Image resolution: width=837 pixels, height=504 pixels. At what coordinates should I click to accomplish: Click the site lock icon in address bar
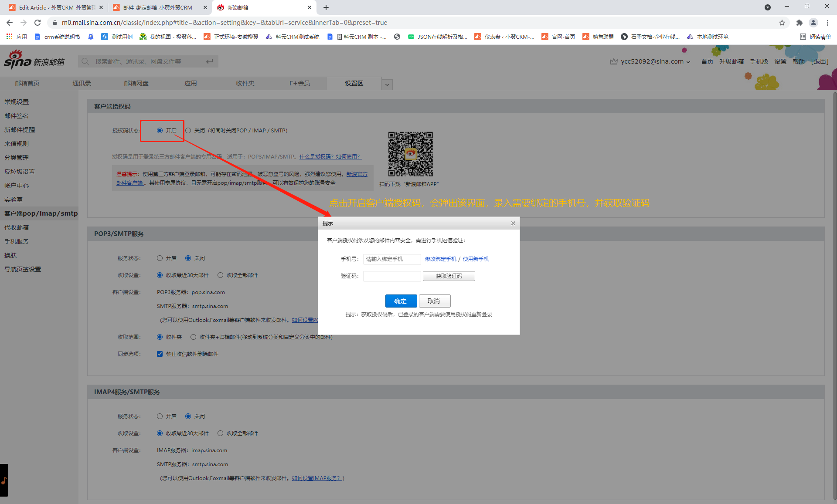54,23
